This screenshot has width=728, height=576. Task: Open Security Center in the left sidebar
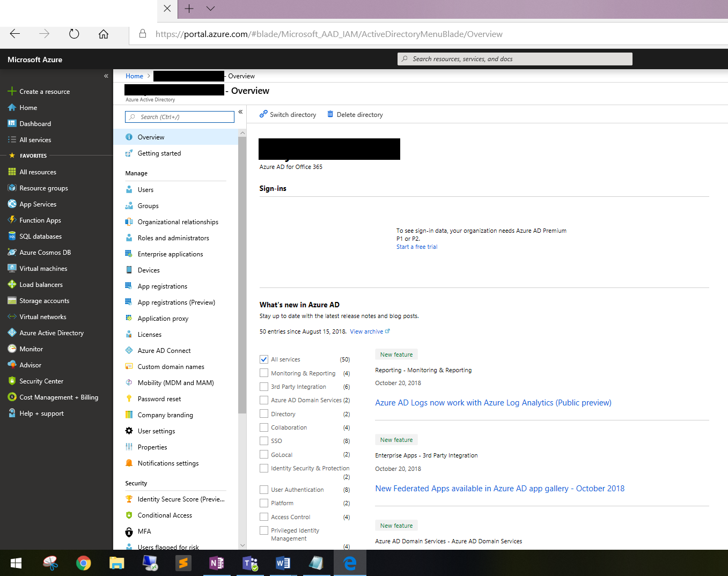[41, 381]
